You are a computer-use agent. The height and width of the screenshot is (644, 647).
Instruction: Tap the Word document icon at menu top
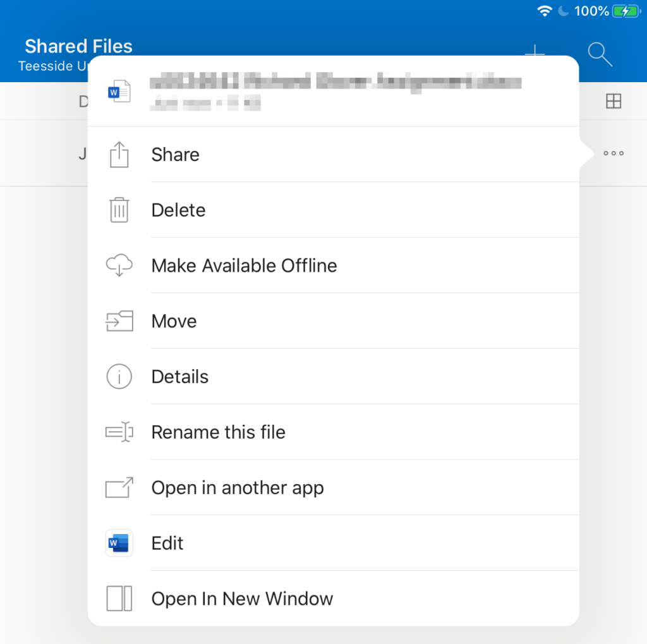120,90
